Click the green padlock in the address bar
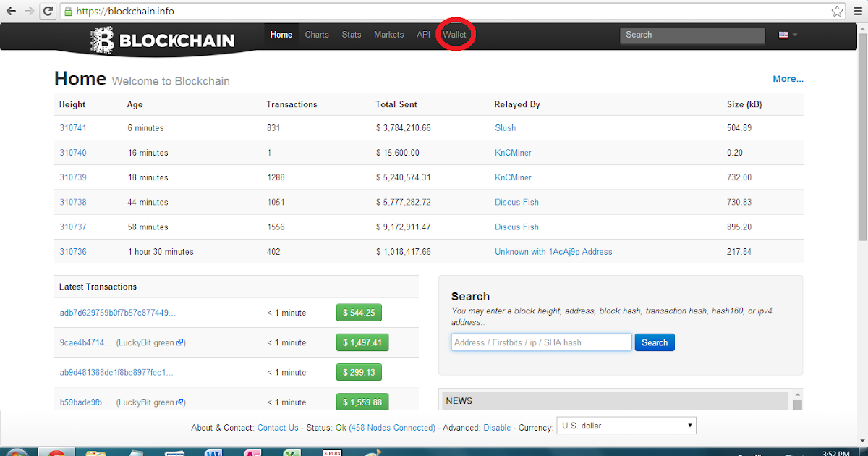The width and height of the screenshot is (868, 456). coord(68,12)
